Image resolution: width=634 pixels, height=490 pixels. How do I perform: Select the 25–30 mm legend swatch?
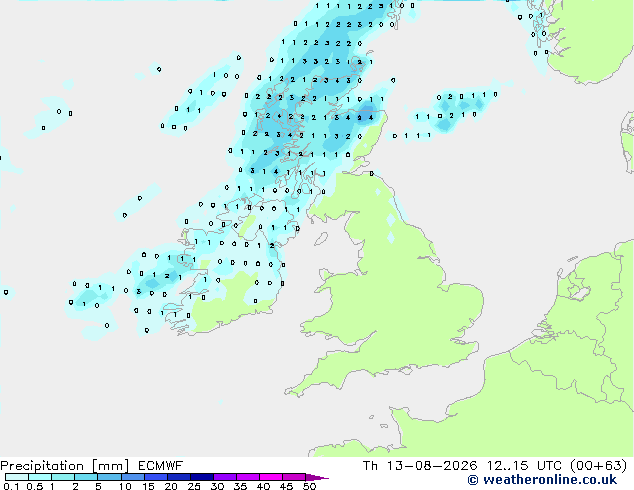click(201, 477)
